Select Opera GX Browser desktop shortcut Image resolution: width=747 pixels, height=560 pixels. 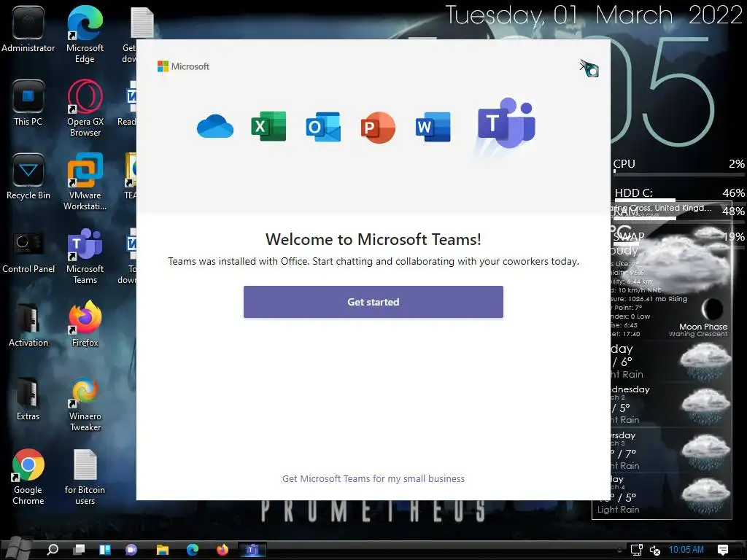tap(85, 109)
